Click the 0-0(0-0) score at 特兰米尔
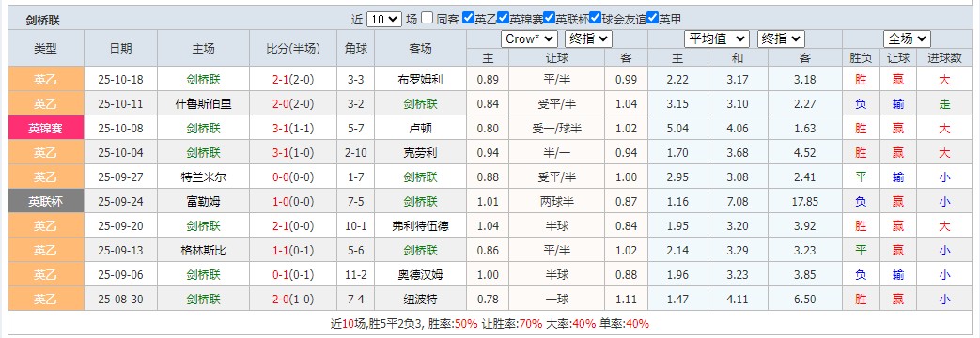Screen dimensions: 980x338 (x=293, y=177)
